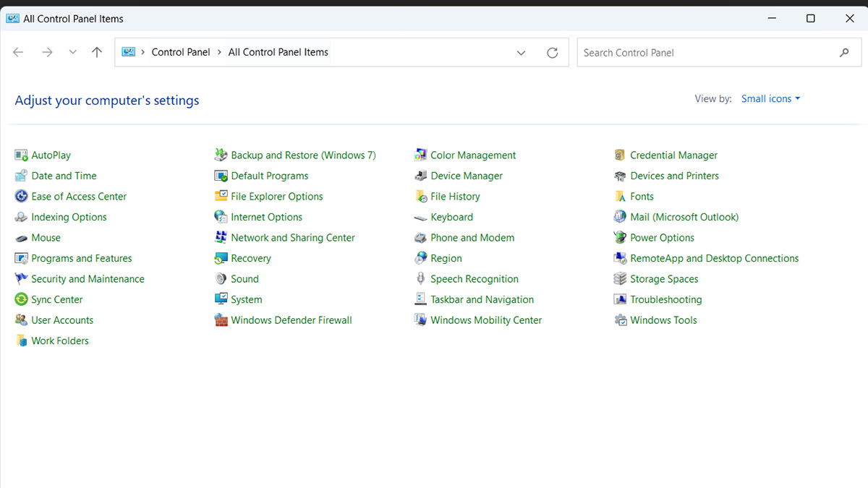The width and height of the screenshot is (868, 488).
Task: Focus the Search Control Panel box
Action: click(x=718, y=53)
